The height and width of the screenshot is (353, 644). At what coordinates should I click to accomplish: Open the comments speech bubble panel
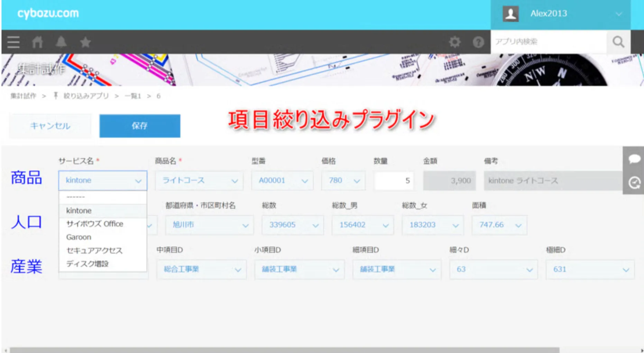[634, 159]
